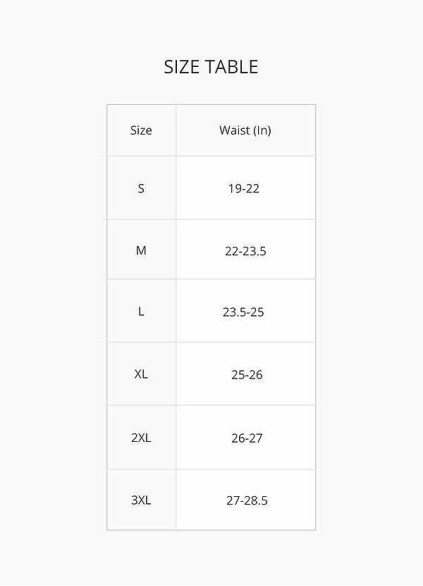Click the 2XL size cell

tap(141, 438)
